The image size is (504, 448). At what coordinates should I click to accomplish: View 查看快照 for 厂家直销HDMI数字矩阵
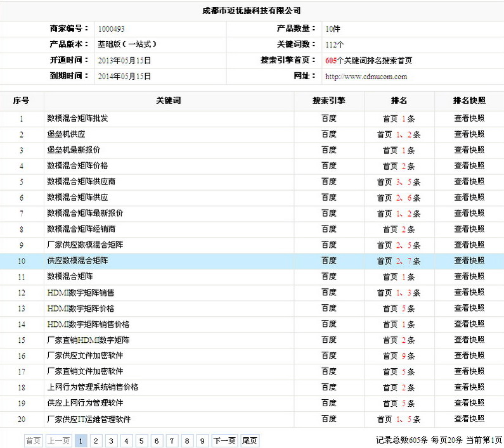coord(469,340)
